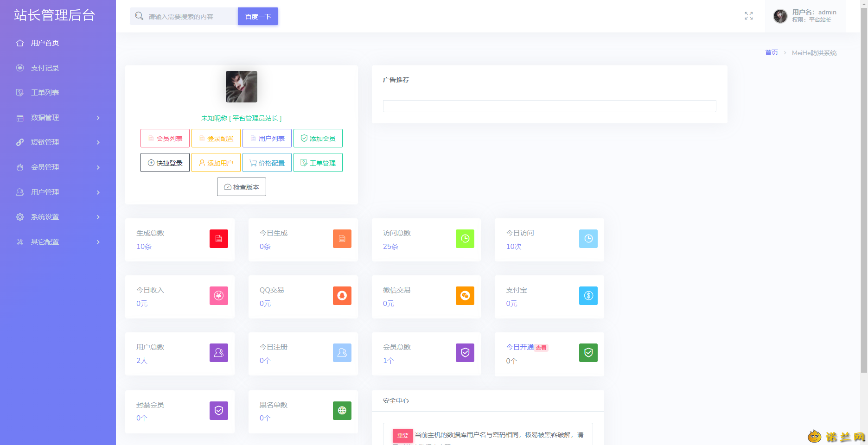Open the admin user profile menu

(x=805, y=16)
